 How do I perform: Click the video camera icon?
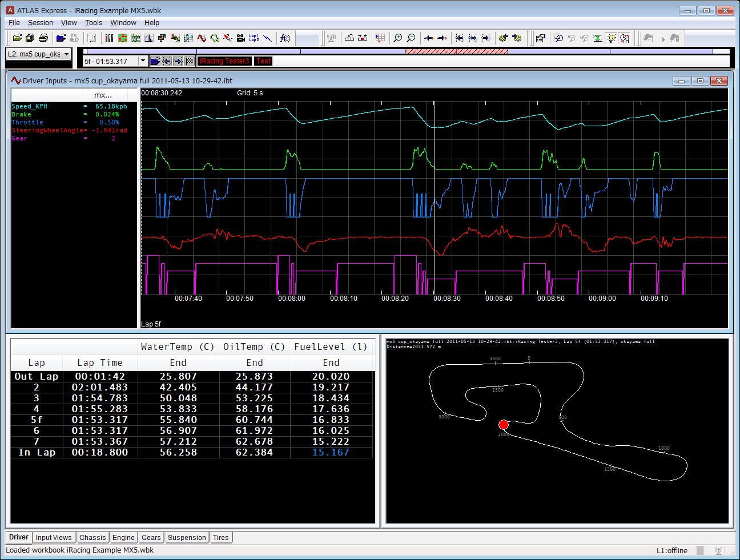click(241, 38)
